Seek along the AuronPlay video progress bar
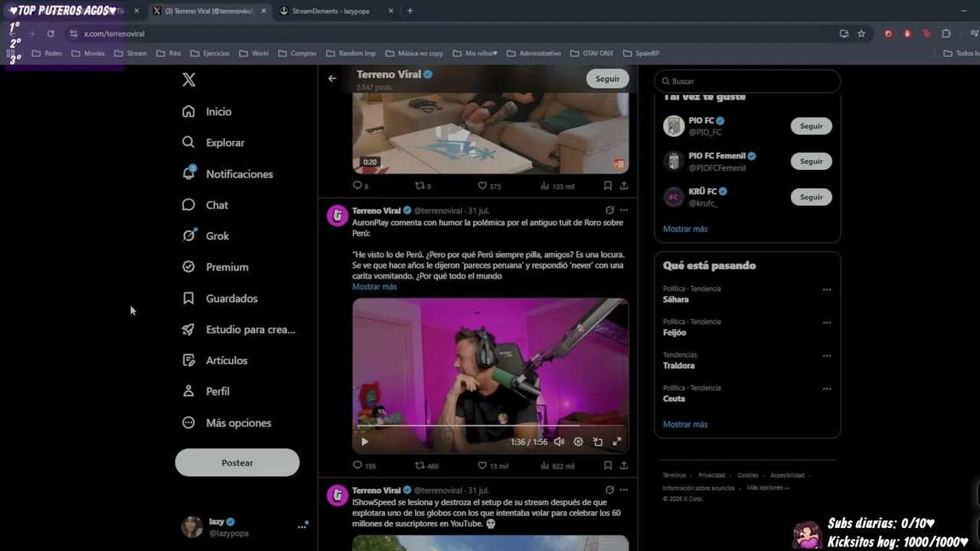This screenshot has width=980, height=551. coord(491,425)
